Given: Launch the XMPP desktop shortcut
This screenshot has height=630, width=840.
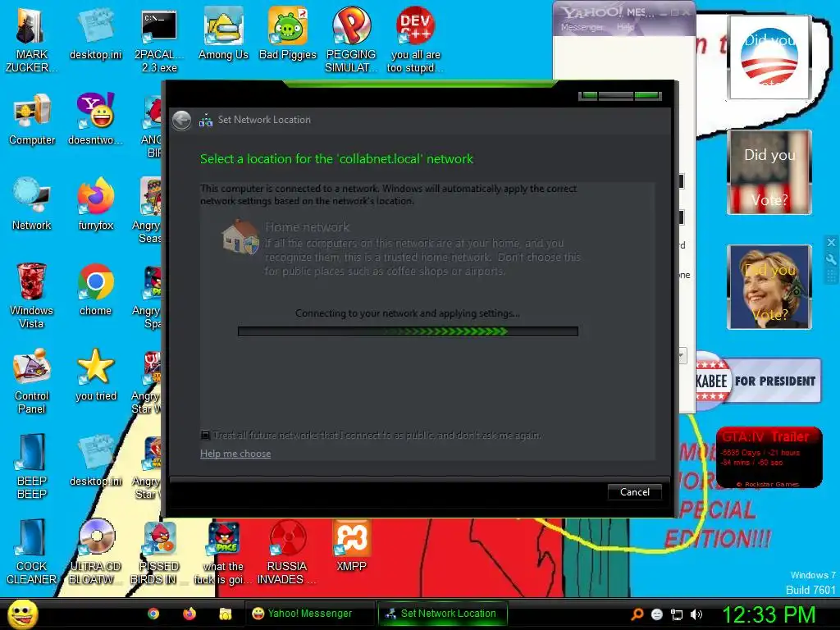Looking at the screenshot, I should [x=351, y=546].
